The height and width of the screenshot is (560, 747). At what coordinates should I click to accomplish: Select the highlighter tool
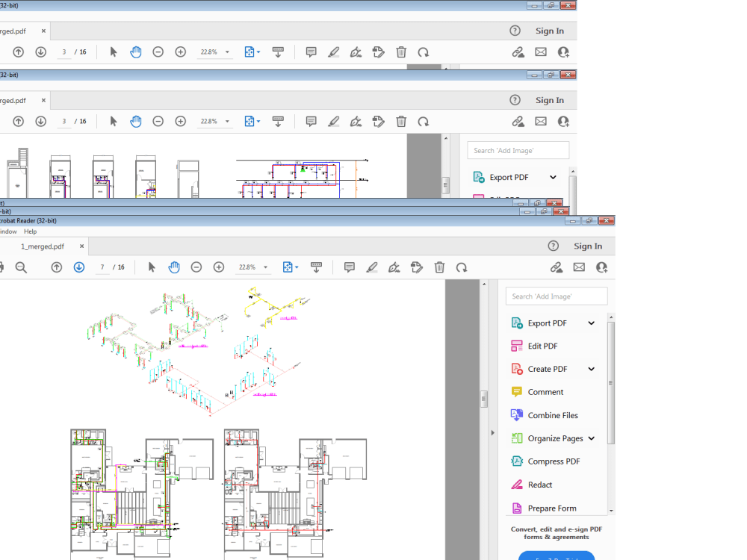(372, 267)
